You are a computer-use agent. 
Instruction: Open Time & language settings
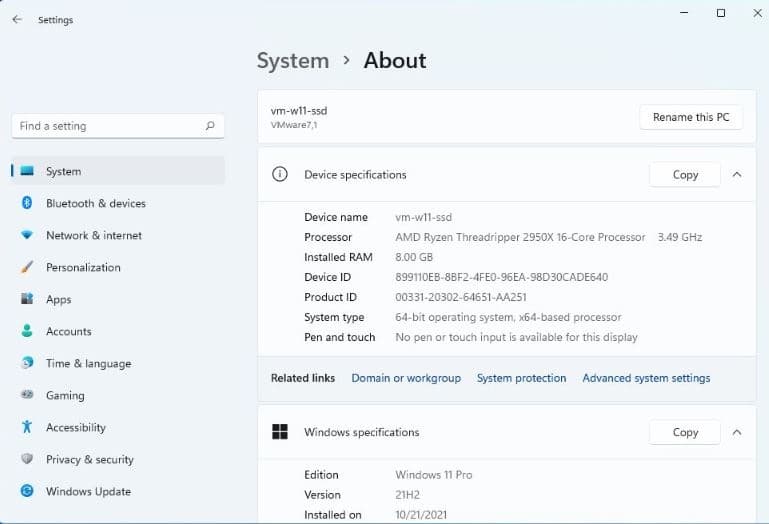tap(88, 363)
